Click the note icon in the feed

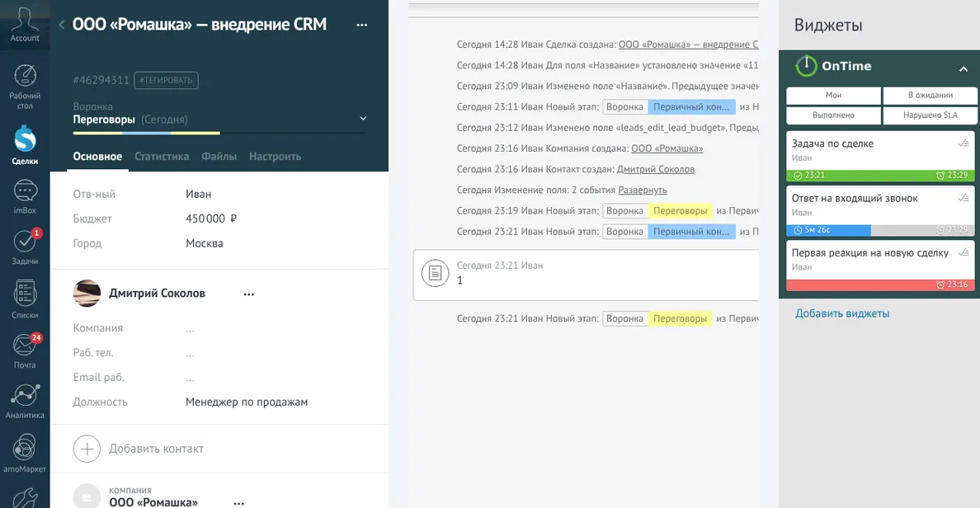[435, 273]
